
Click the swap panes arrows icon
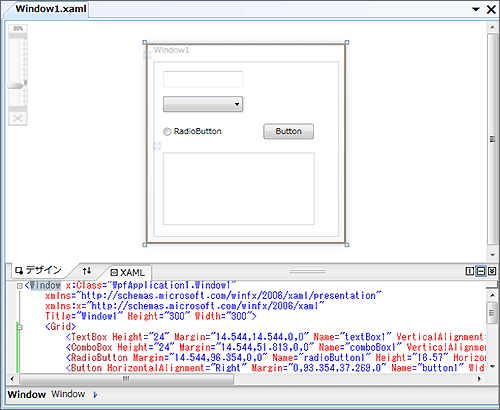coord(87,271)
